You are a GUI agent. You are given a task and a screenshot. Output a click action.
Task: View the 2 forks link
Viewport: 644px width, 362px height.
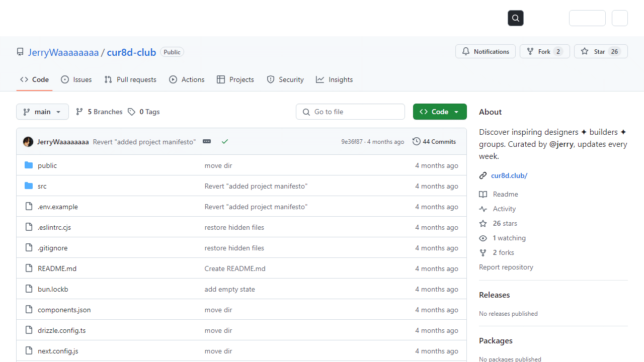click(497, 252)
